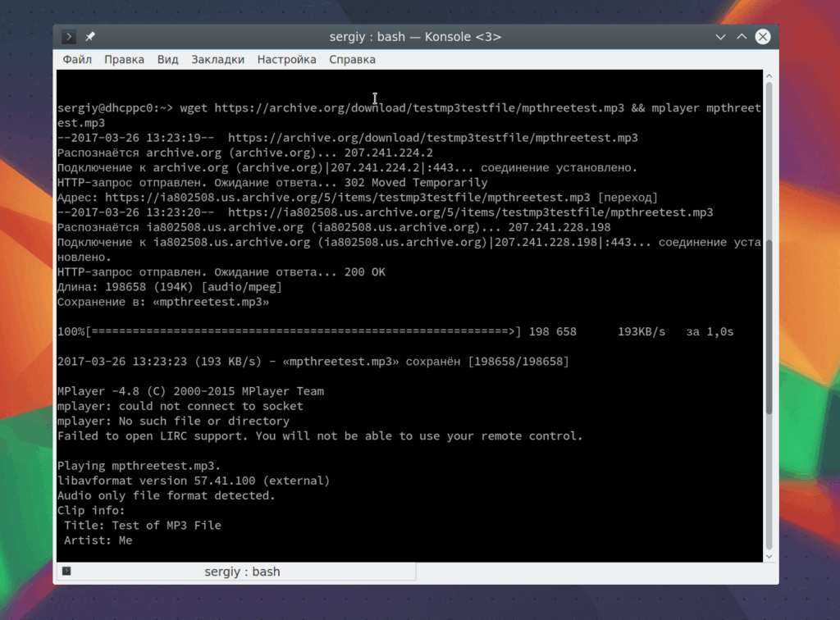Click the 'Адрес:' redirect URL line
The image size is (840, 620).
click(358, 198)
